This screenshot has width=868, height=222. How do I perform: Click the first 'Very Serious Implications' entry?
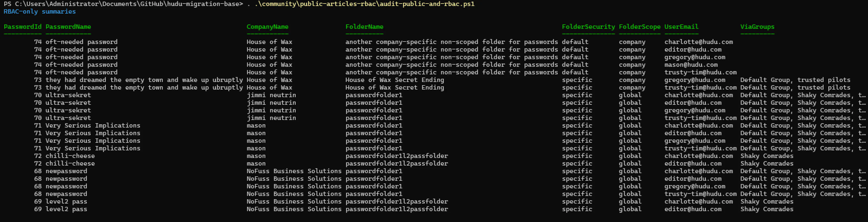tap(93, 125)
